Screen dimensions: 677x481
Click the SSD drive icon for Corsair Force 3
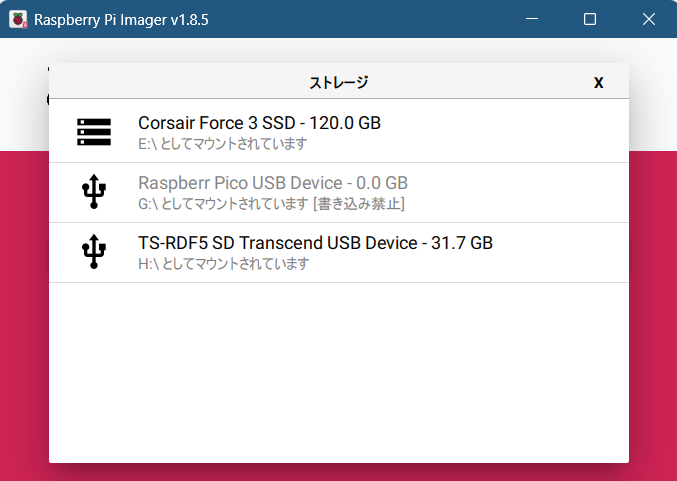(x=94, y=132)
